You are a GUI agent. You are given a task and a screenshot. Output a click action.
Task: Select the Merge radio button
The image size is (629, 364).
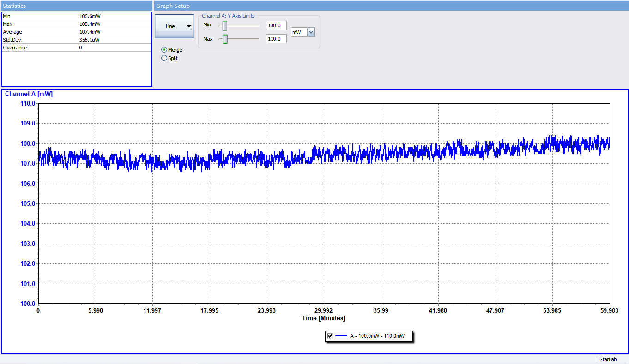164,50
